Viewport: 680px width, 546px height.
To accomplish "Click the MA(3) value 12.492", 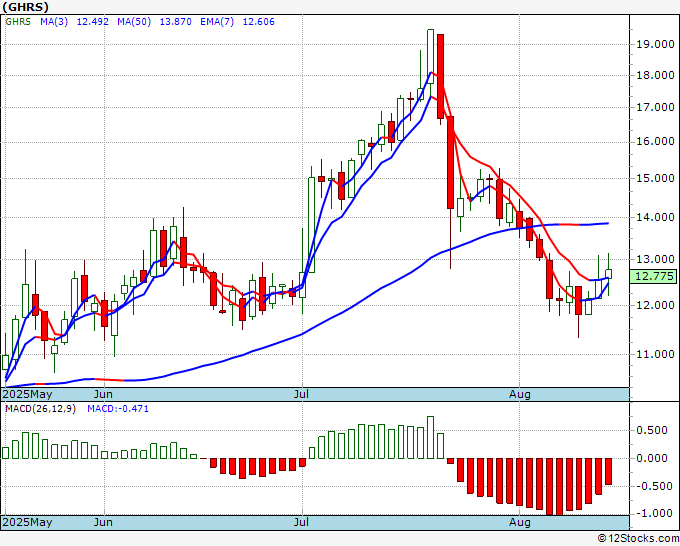I will click(92, 22).
